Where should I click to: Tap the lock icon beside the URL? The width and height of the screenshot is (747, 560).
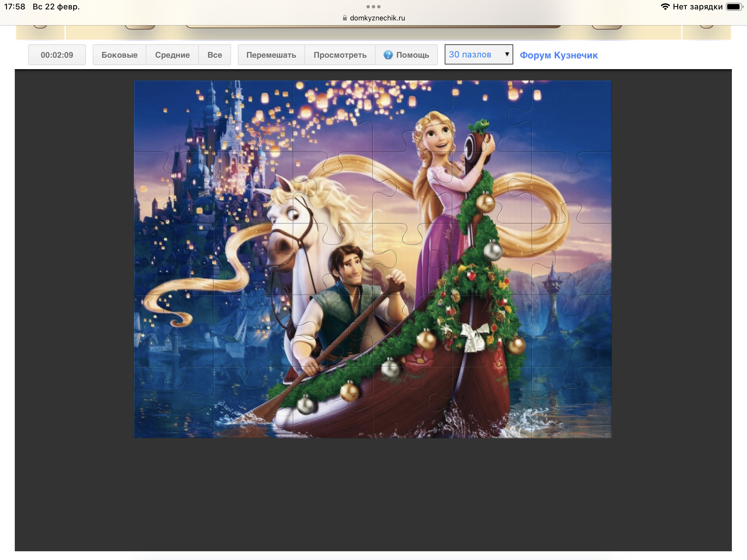coord(345,18)
